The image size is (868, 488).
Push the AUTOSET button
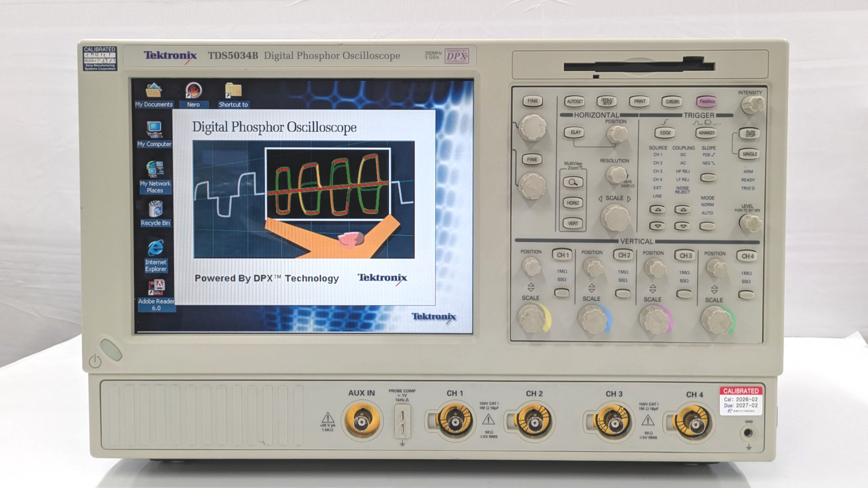click(575, 101)
